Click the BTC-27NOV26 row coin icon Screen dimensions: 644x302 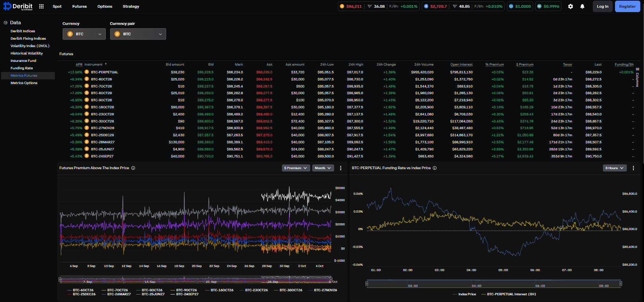point(87,128)
